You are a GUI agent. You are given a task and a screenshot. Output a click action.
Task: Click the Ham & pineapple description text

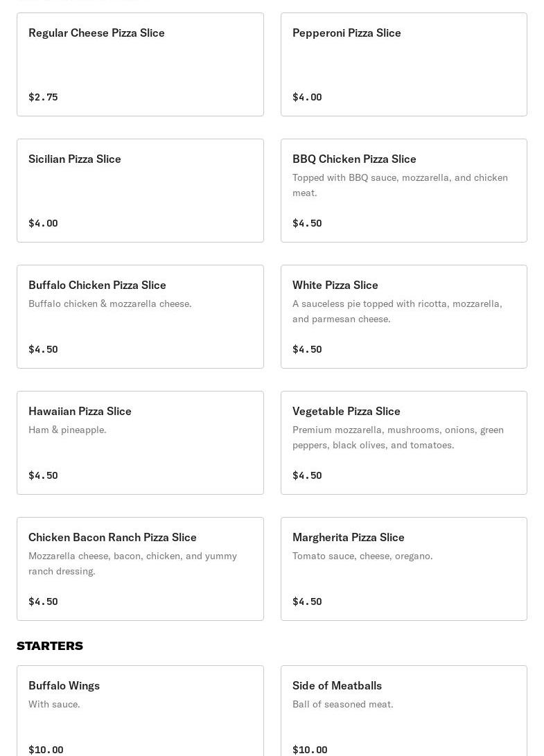67,430
